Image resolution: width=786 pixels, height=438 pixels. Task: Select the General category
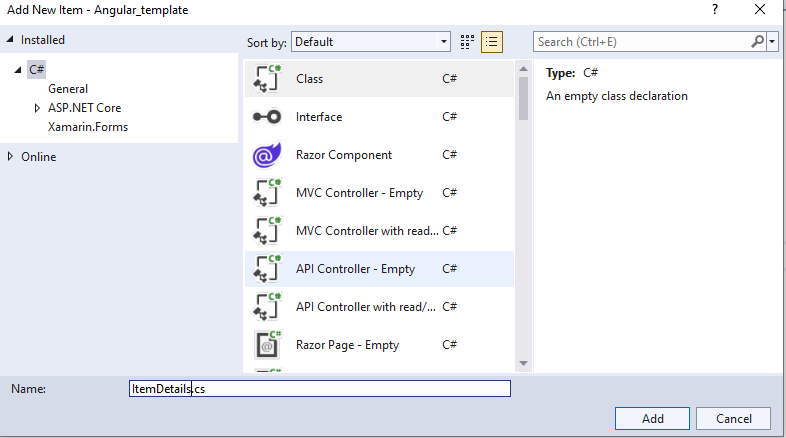68,89
